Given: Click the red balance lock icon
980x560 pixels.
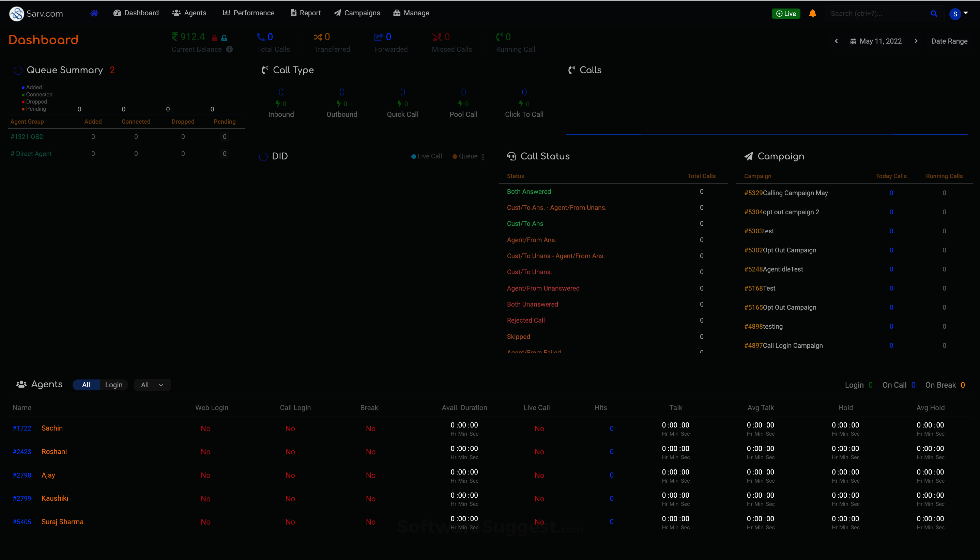Looking at the screenshot, I should point(215,38).
